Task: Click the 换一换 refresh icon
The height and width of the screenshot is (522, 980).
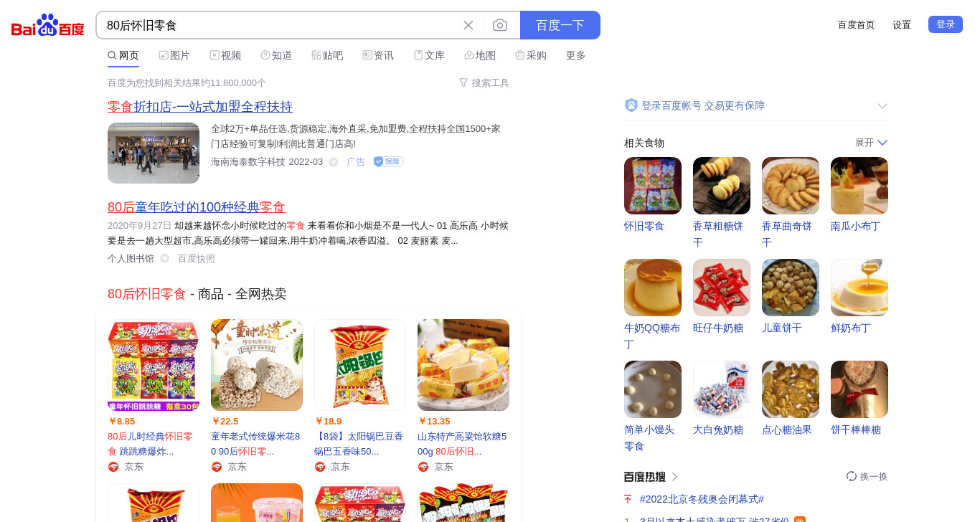Action: pyautogui.click(x=852, y=476)
